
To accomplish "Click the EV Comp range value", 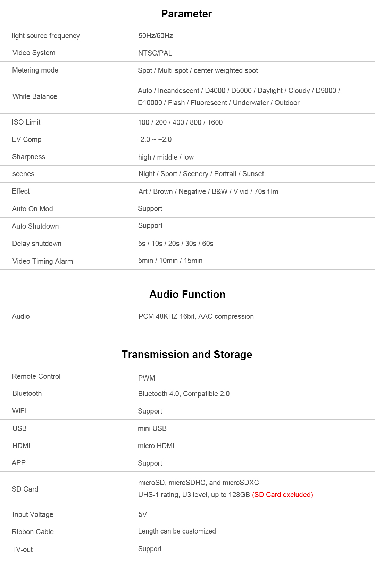I will pyautogui.click(x=155, y=139).
